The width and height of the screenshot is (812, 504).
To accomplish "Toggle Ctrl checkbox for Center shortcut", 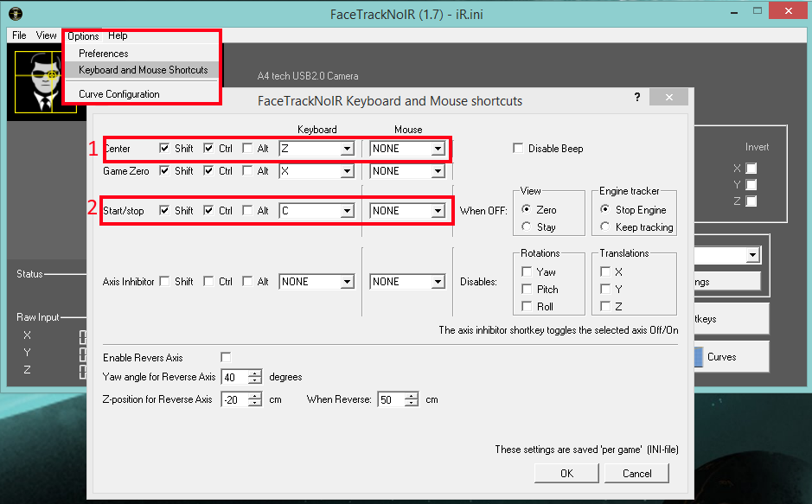I will [x=208, y=149].
